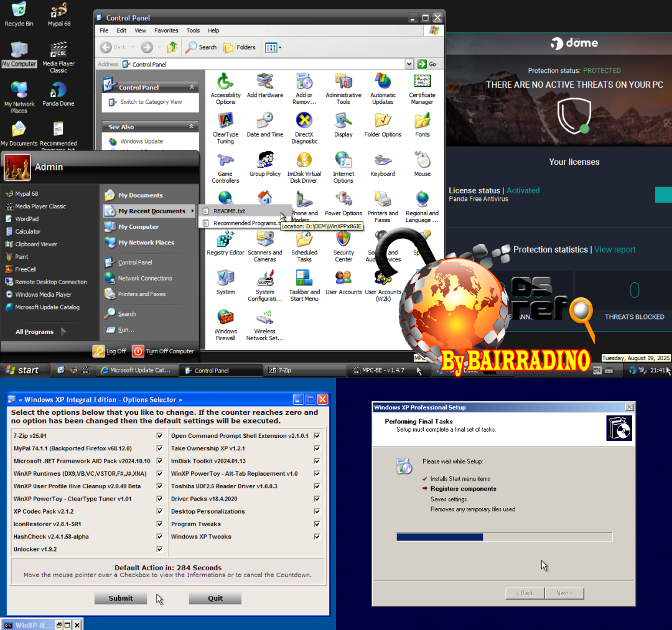Viewport: 672px width, 630px height.
Task: Click Switch to Category View link
Action: point(151,102)
